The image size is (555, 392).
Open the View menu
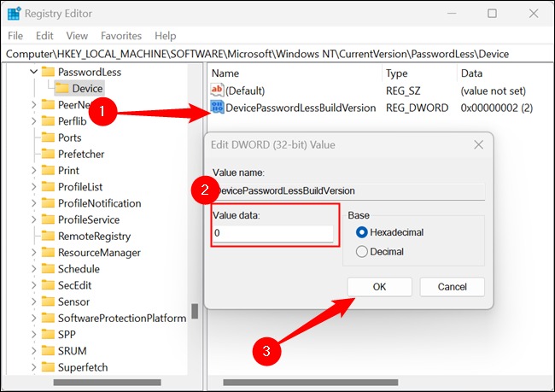pos(77,36)
